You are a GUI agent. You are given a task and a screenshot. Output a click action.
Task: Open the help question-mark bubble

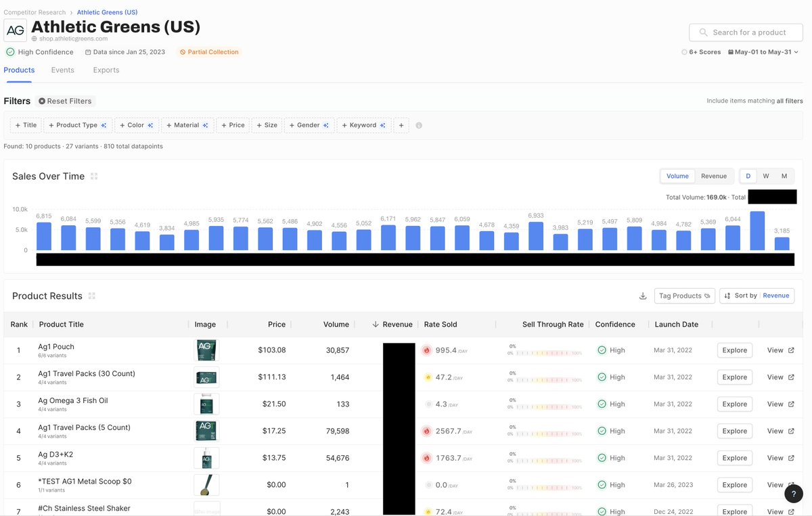[x=793, y=494]
